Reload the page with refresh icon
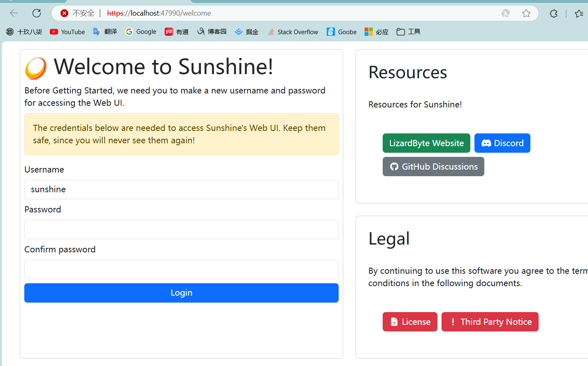The width and height of the screenshot is (588, 366). (37, 13)
